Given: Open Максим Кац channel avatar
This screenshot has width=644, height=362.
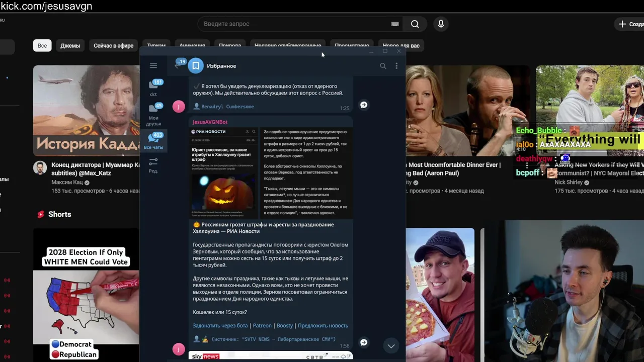Looking at the screenshot, I should (40, 168).
